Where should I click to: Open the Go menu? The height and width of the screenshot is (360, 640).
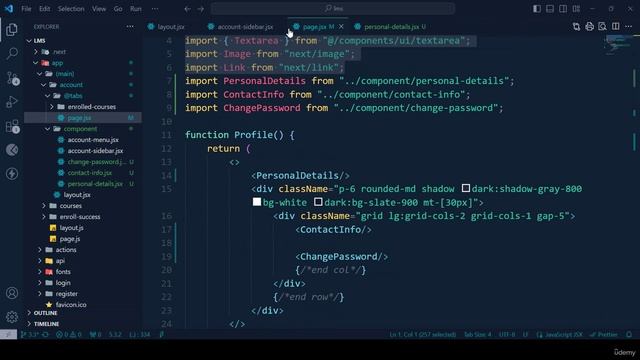click(x=118, y=9)
